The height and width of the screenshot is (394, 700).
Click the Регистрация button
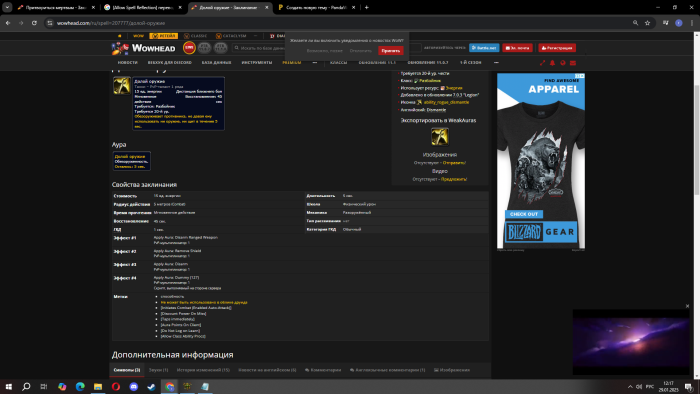557,48
